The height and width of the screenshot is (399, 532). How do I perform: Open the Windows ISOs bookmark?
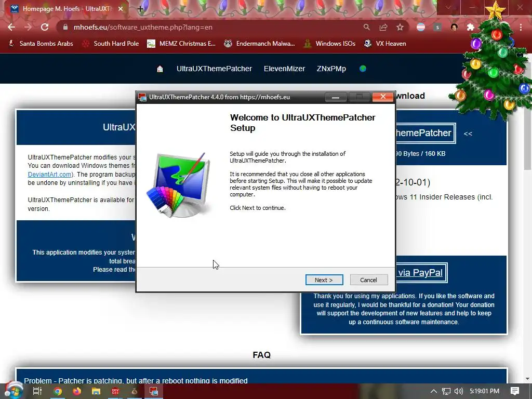pos(329,44)
